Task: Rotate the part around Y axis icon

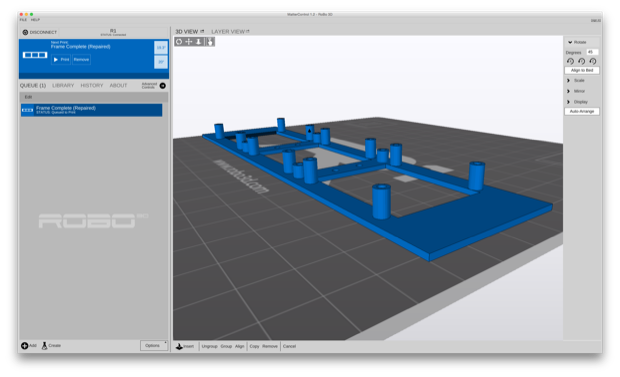Action: [x=581, y=61]
